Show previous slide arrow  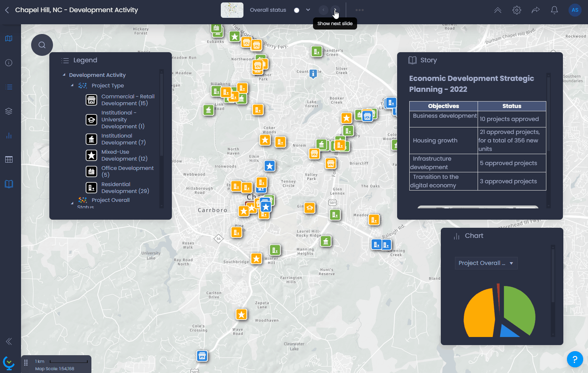[323, 10]
